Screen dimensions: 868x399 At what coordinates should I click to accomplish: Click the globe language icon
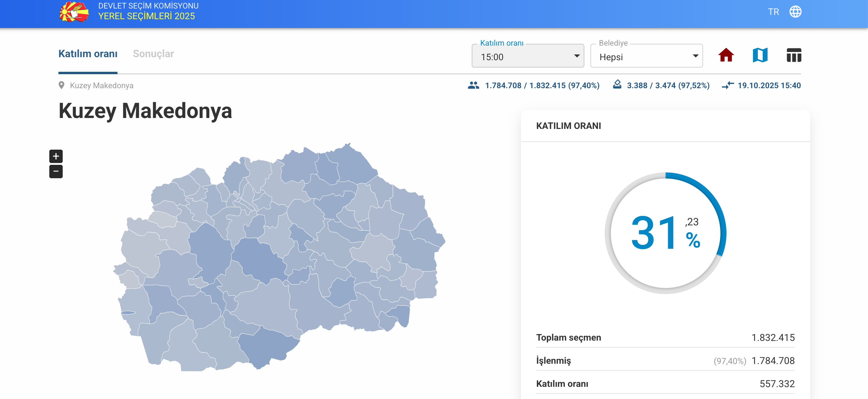(795, 12)
